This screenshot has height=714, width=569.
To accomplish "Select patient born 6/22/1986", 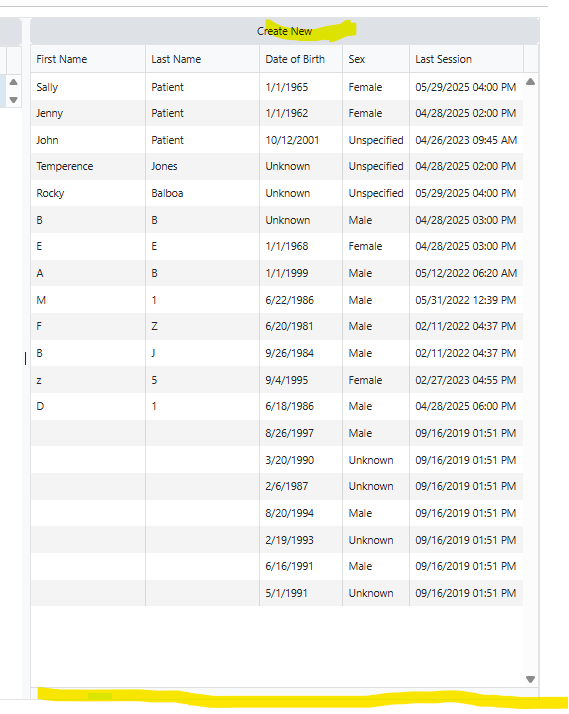I will 277,300.
